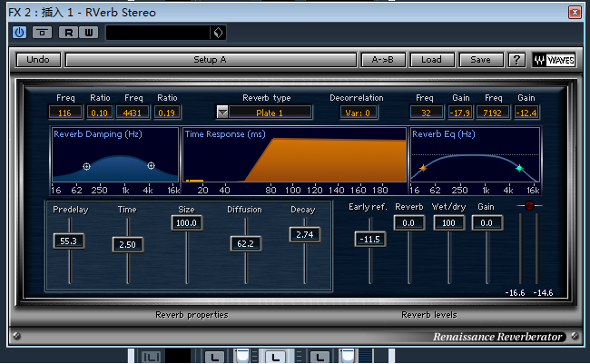Select the orange low-shelf Reverb Eq marker
590x364 pixels.
click(422, 168)
